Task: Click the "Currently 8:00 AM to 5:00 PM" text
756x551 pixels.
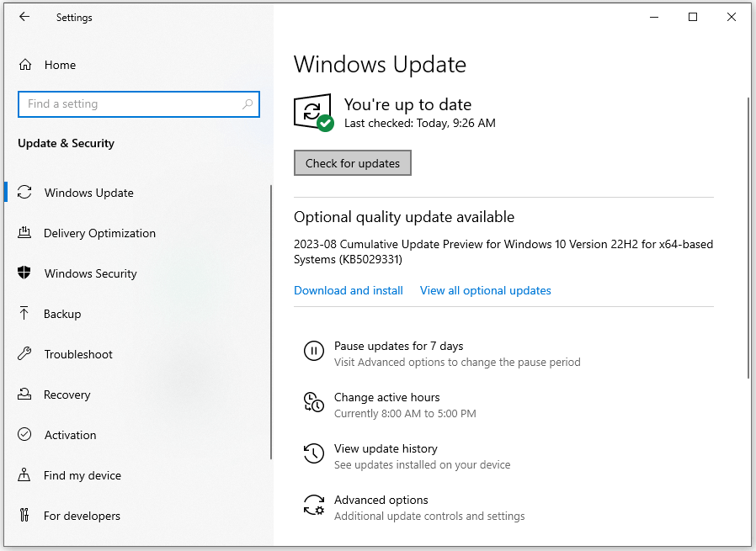Action: (405, 414)
